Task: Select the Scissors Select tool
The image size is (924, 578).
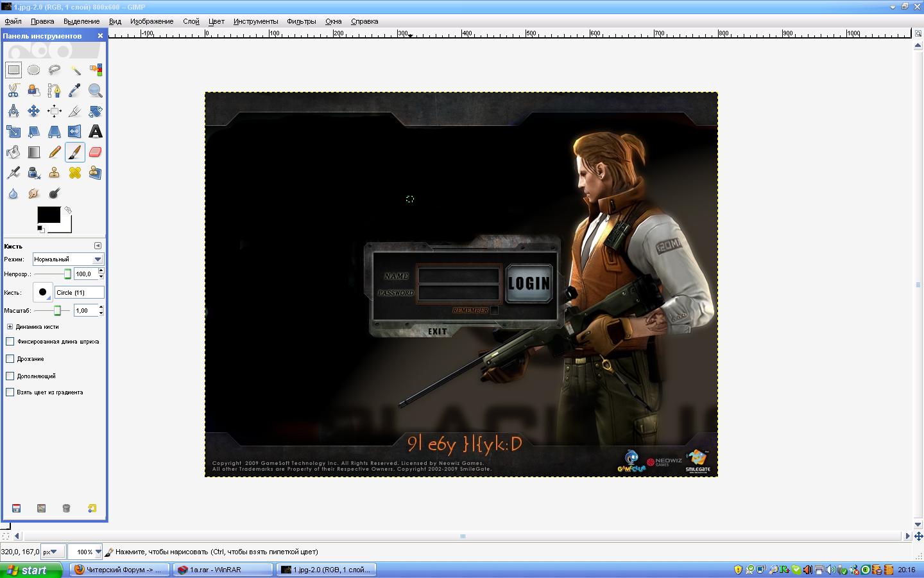Action: (13, 91)
